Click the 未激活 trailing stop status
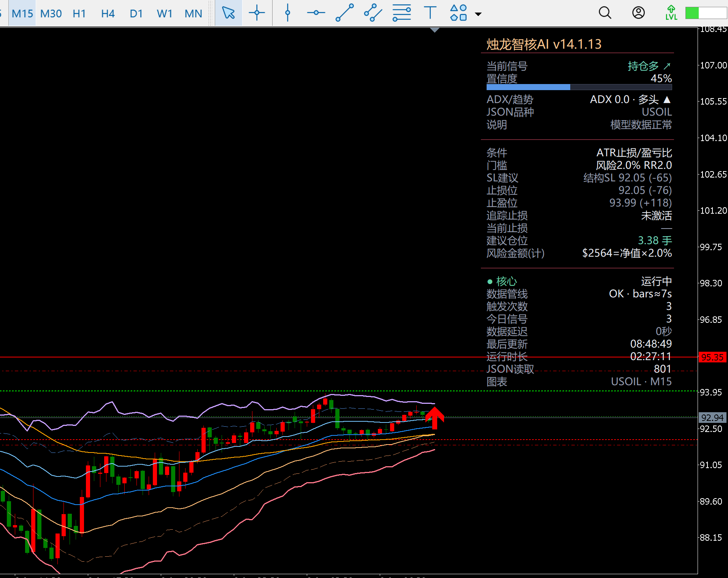 pyautogui.click(x=657, y=216)
